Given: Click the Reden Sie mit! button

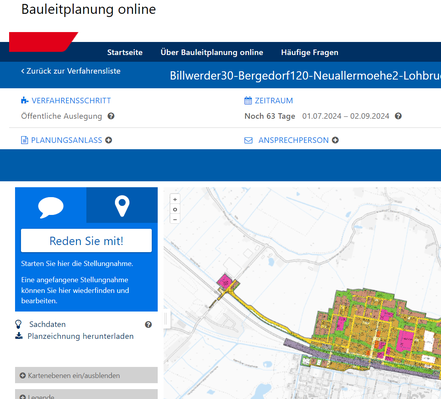Looking at the screenshot, I should coord(86,241).
